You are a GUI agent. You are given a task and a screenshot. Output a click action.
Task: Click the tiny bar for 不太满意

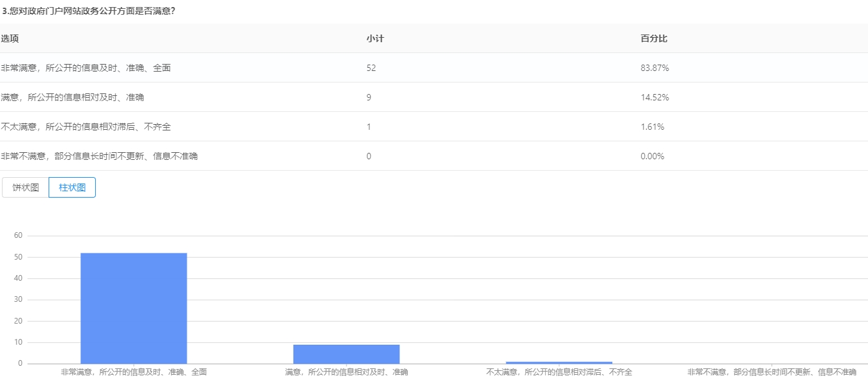[x=559, y=363]
